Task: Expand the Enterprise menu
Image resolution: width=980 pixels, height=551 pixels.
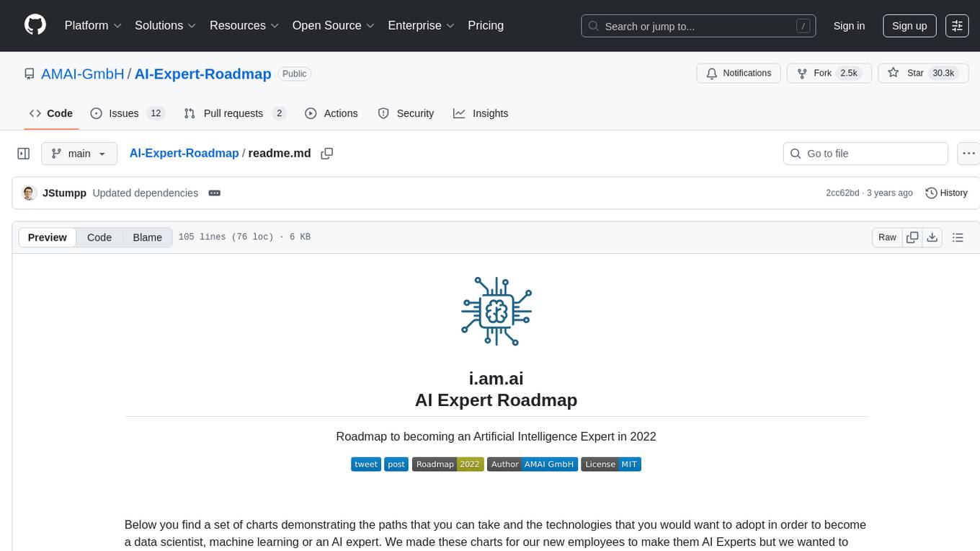Action: point(421,25)
